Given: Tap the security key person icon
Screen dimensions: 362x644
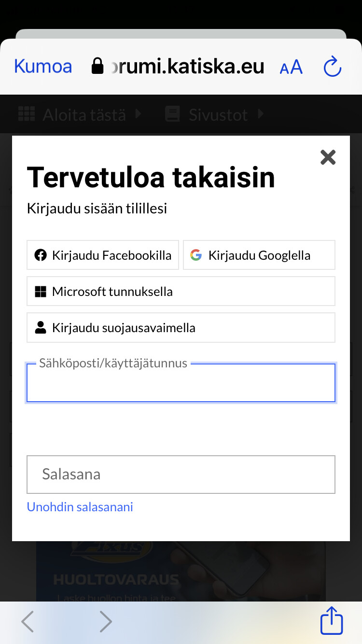Looking at the screenshot, I should tap(41, 328).
